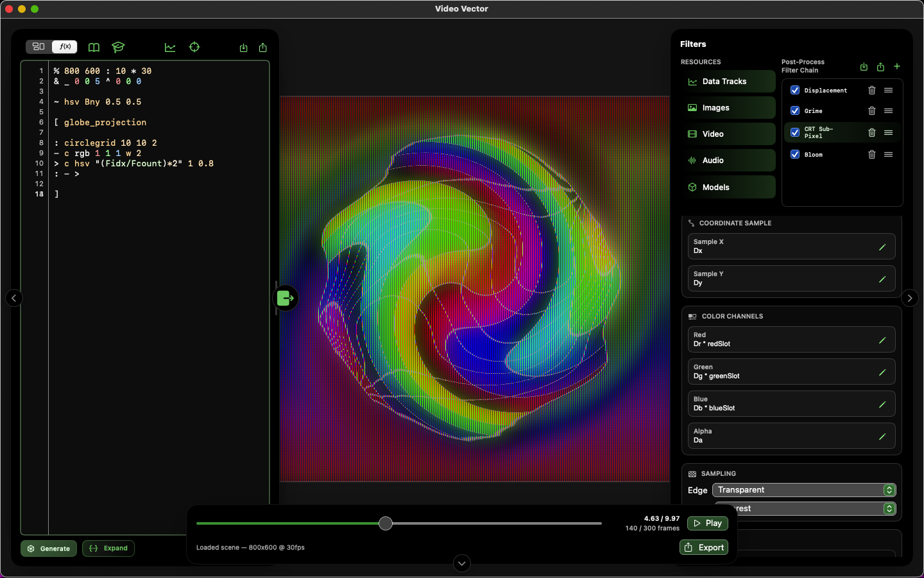This screenshot has width=924, height=578.
Task: Click the share icon above the code editor
Action: point(263,48)
